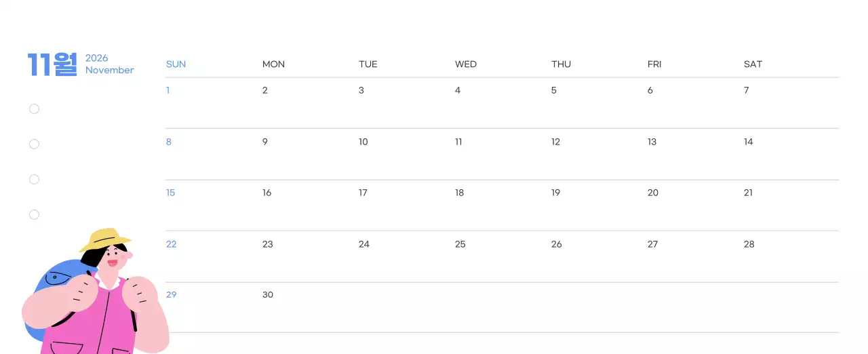Viewport: 868px width, 354px height.
Task: Pick date 20 in the Friday column
Action: (653, 193)
